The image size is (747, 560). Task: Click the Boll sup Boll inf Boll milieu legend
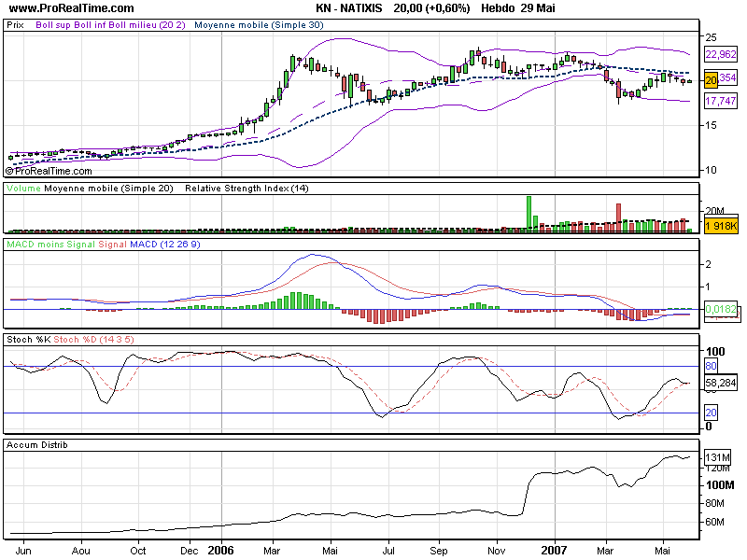[x=110, y=25]
